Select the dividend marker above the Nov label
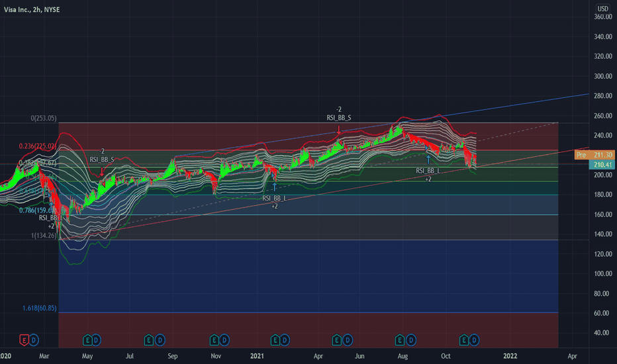617x364 pixels. coord(224,340)
